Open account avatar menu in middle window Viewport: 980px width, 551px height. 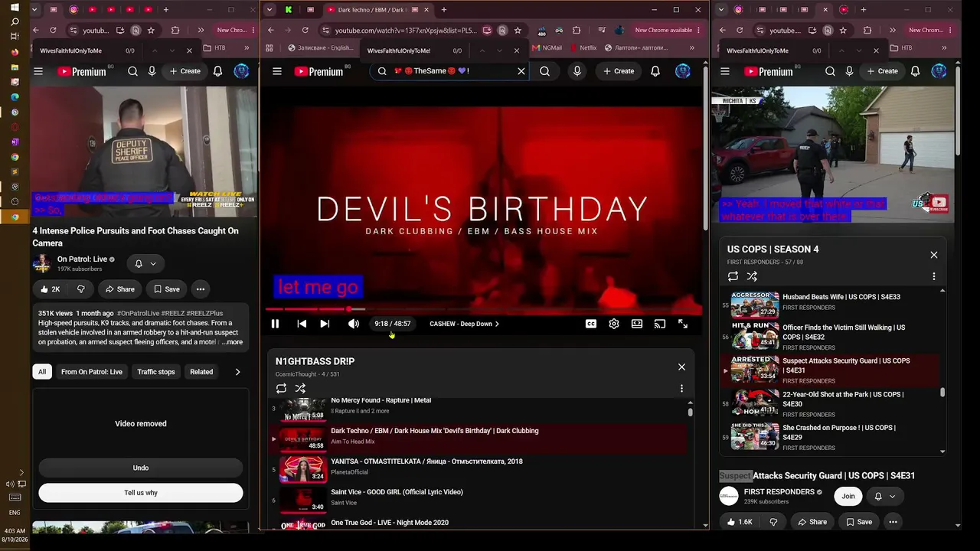[683, 71]
